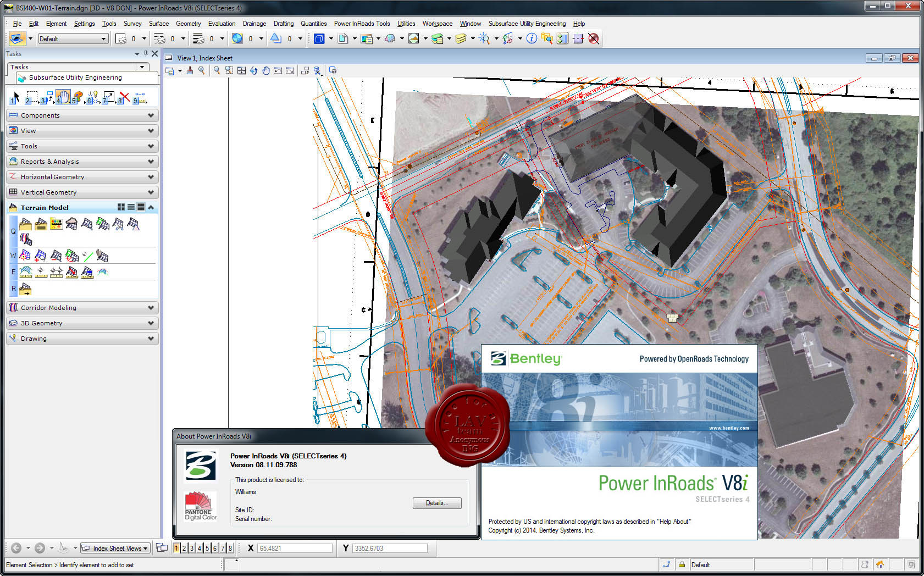Toggle view number 4 button
The image size is (924, 576).
(200, 548)
